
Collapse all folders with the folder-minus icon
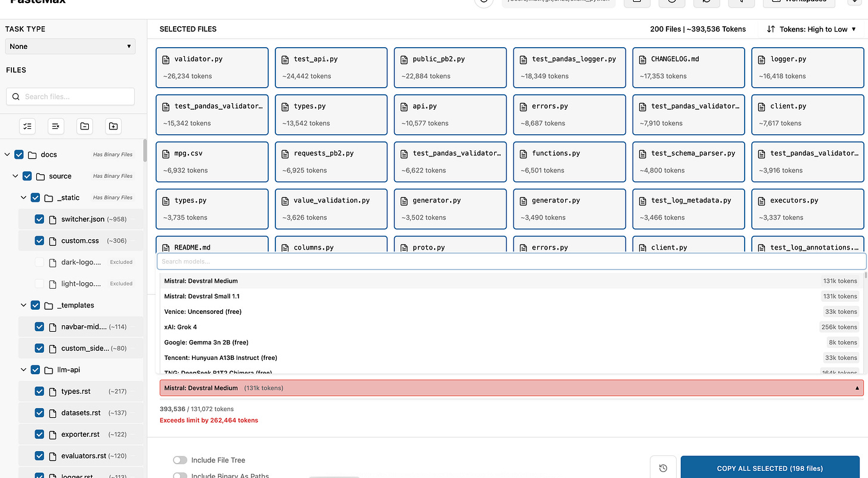84,126
